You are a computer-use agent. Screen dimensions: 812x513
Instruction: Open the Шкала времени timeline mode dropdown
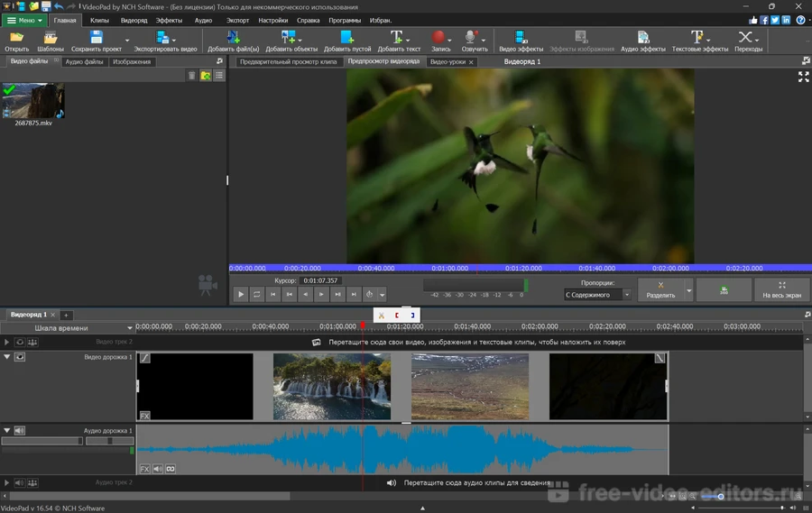click(x=69, y=328)
